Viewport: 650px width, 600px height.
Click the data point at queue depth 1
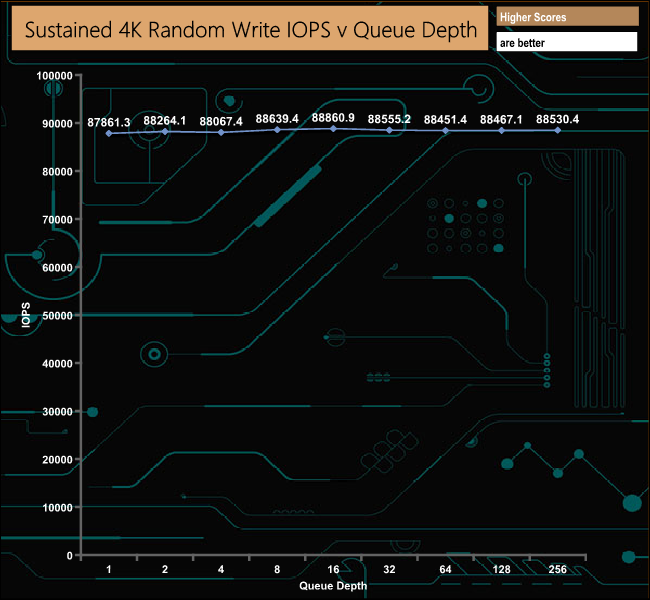(109, 133)
